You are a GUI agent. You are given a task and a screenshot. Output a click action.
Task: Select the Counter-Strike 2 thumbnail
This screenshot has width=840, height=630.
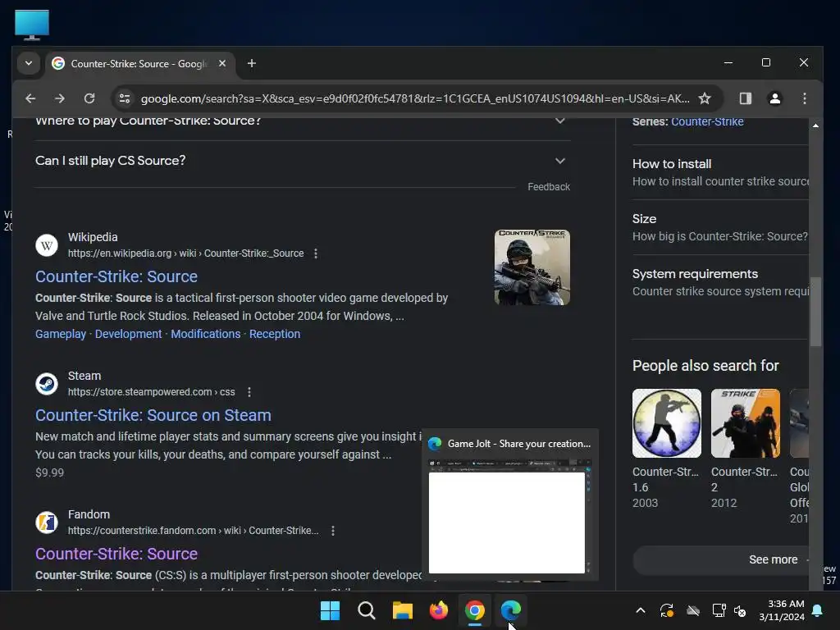(x=745, y=423)
